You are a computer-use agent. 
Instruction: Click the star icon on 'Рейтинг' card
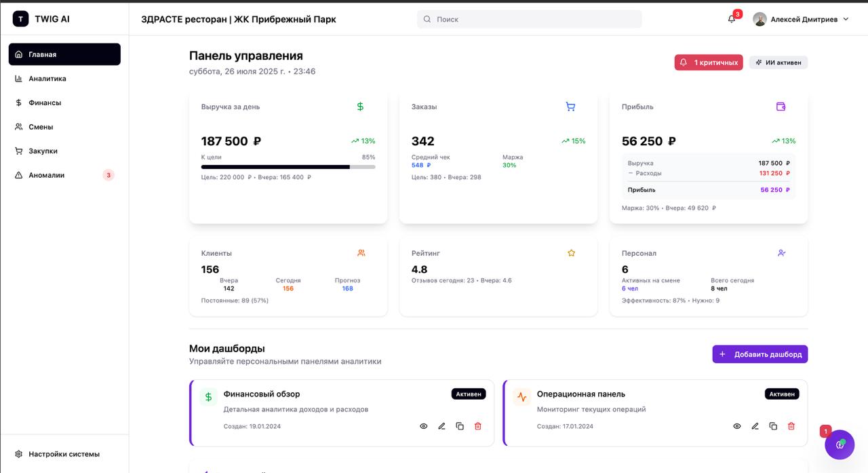571,252
